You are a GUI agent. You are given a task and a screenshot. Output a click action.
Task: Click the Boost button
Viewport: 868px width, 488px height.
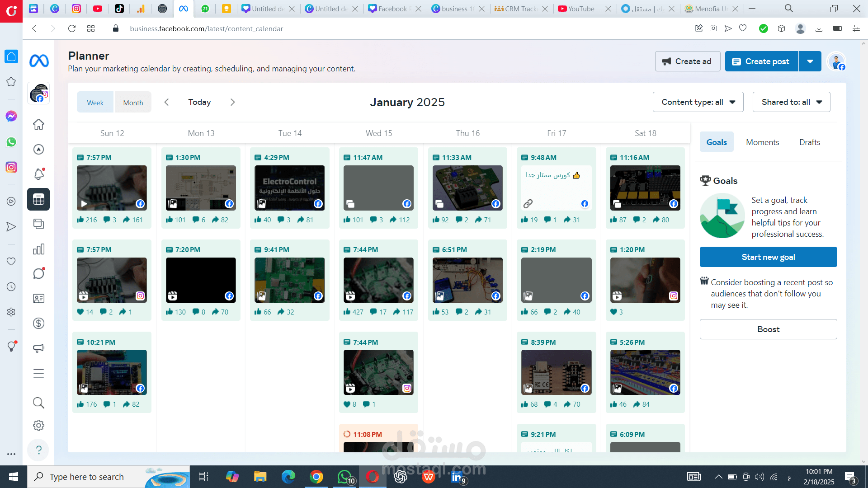click(x=768, y=329)
